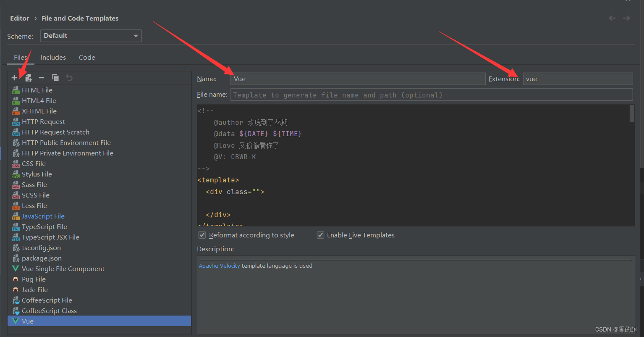This screenshot has width=644, height=337.
Task: Click the Vue Single File Component icon
Action: coord(16,269)
